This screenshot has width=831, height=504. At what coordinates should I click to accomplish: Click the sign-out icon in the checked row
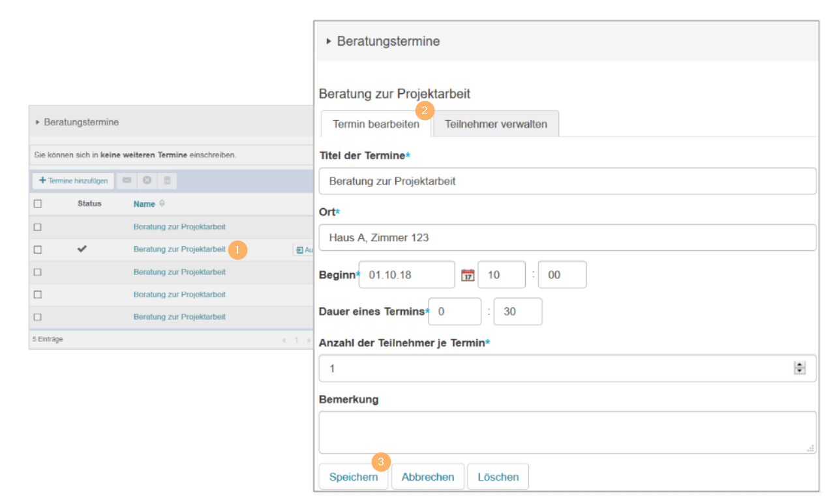[x=299, y=250]
